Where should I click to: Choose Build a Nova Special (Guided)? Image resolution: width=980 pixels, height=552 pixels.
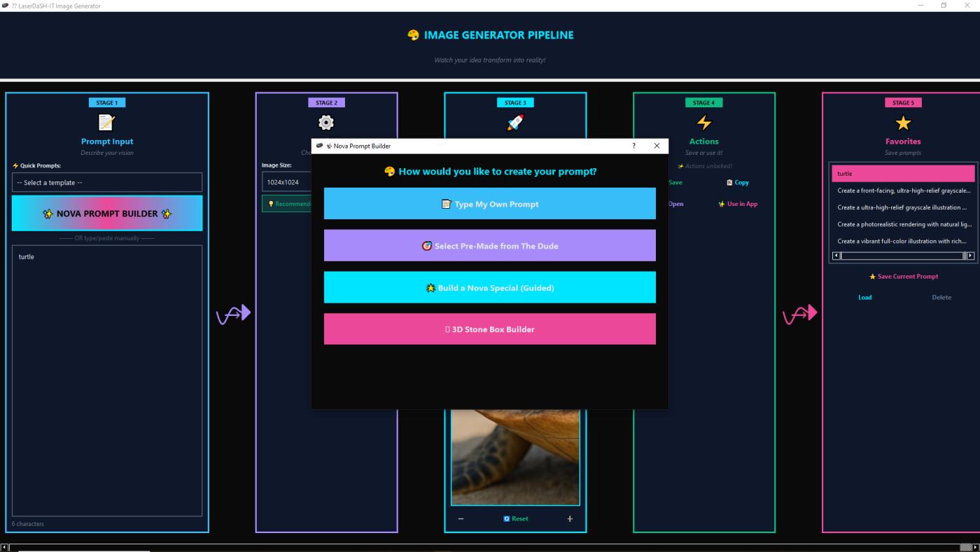tap(490, 287)
